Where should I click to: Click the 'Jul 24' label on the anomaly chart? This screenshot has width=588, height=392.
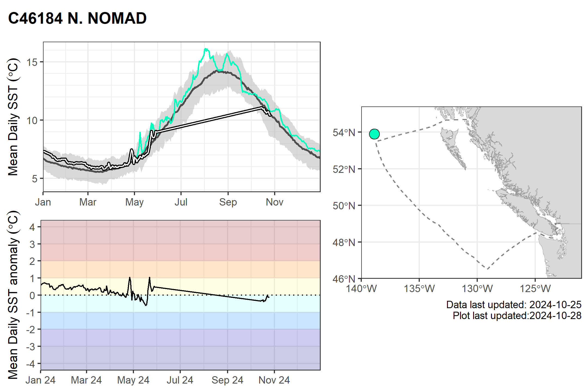[180, 380]
